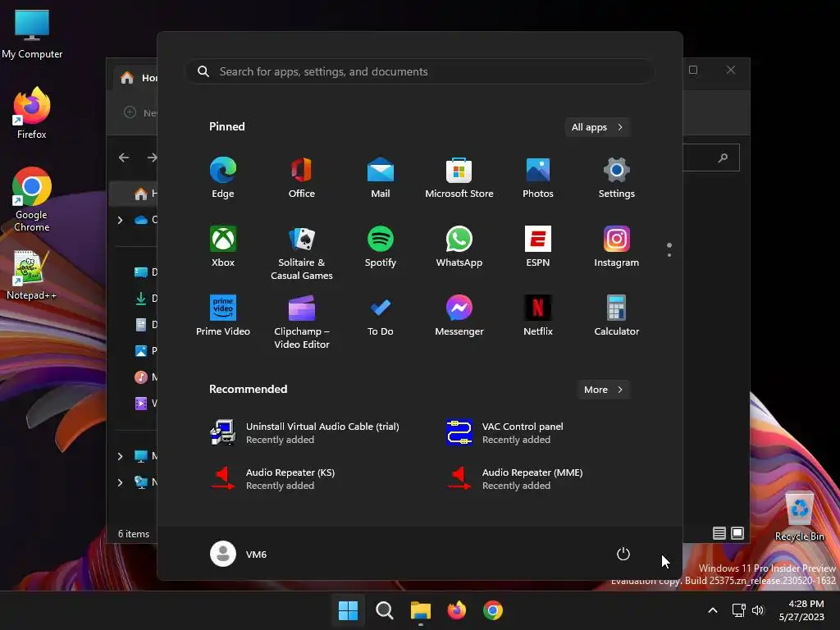Screen dimensions: 840x630
Task: Show All apps list
Action: click(597, 127)
